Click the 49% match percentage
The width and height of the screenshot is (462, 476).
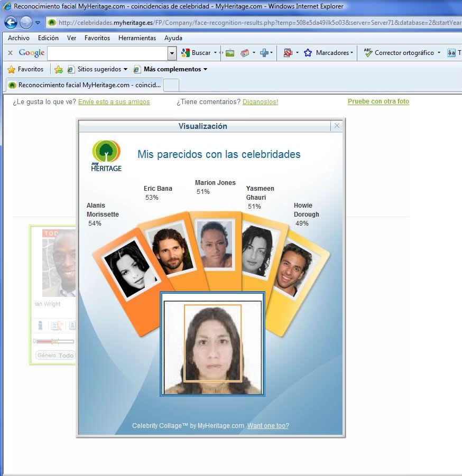point(302,223)
